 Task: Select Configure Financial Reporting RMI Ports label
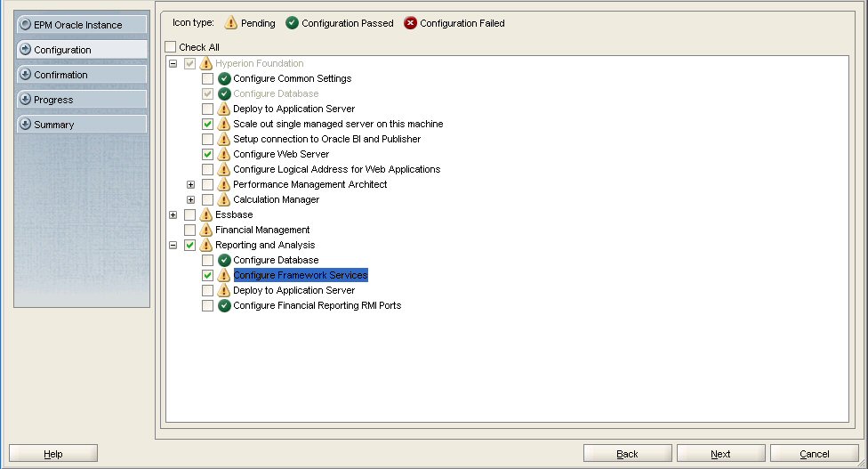(317, 305)
